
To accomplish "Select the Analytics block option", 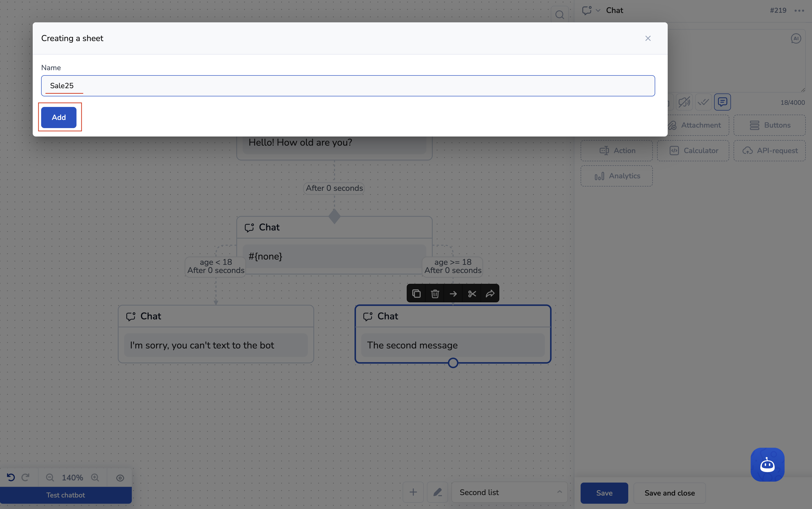I will [x=616, y=176].
